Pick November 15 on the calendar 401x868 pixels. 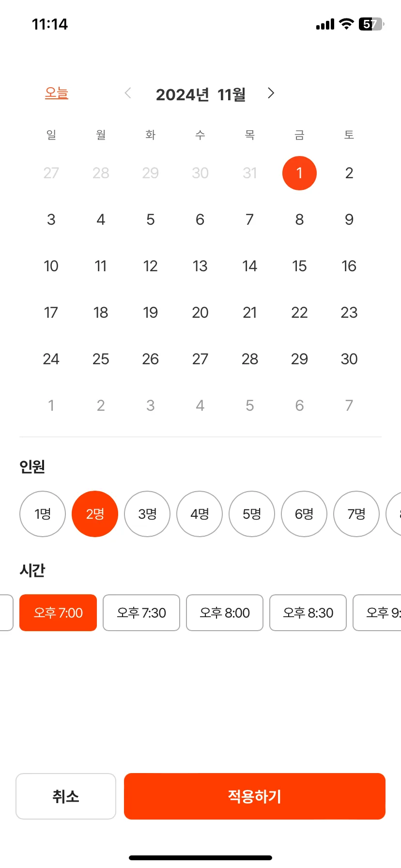(299, 266)
